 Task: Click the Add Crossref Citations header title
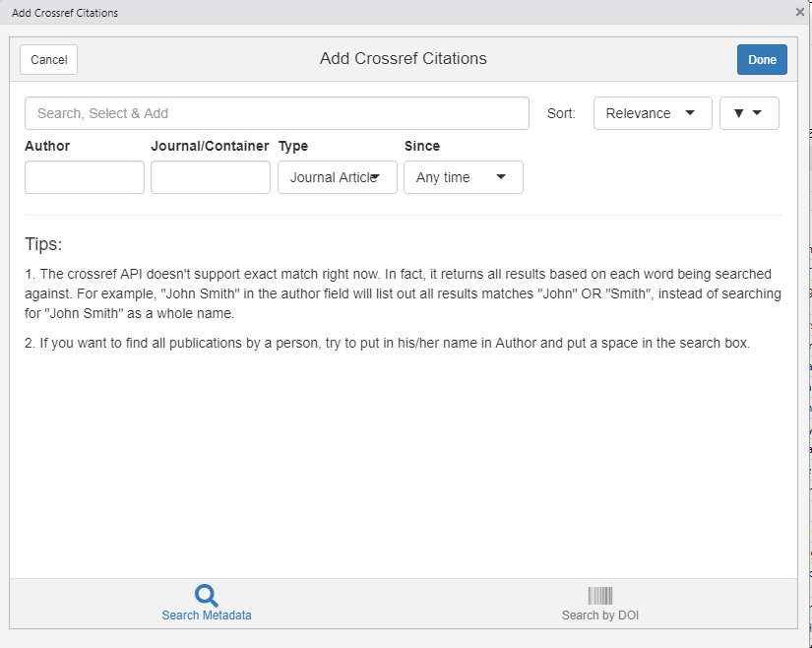(403, 58)
